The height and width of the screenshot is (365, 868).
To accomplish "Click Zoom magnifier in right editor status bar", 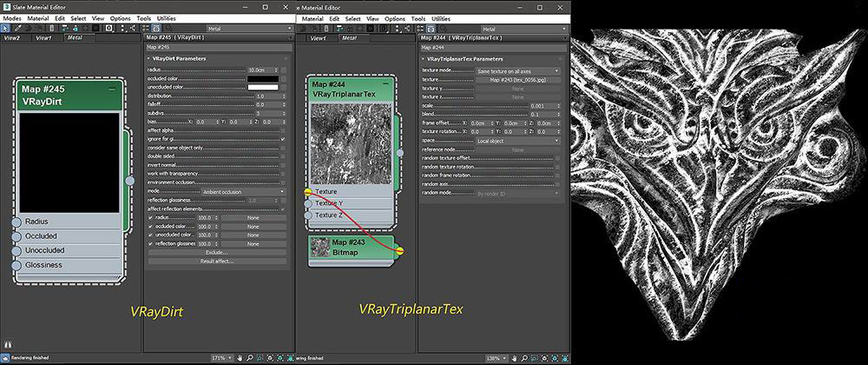I will coord(525,358).
